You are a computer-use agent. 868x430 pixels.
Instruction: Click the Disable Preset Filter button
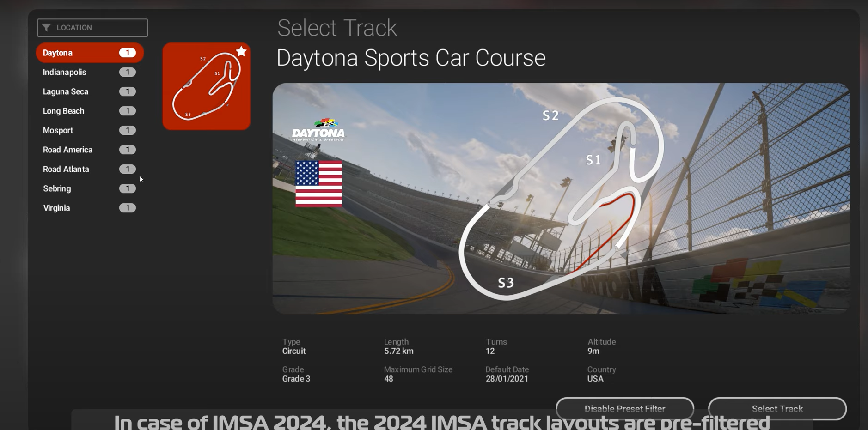click(x=625, y=409)
